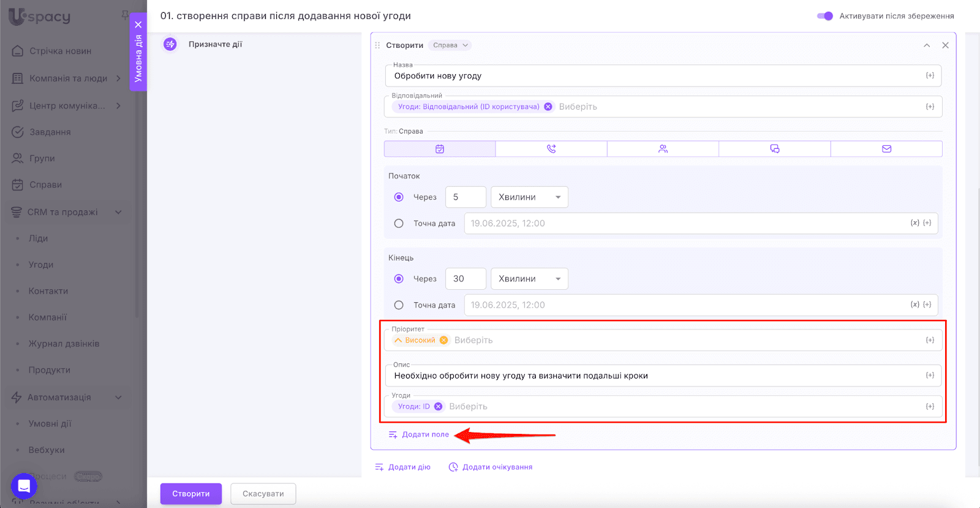Select 'Точна дата' radio under Початок
The width and height of the screenshot is (980, 508).
399,224
